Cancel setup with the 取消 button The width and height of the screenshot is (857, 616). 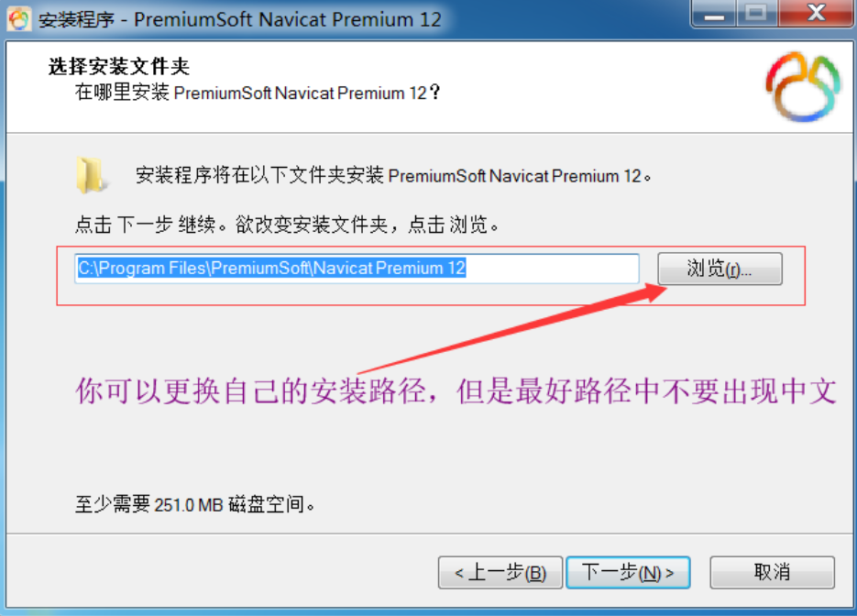[x=773, y=572]
